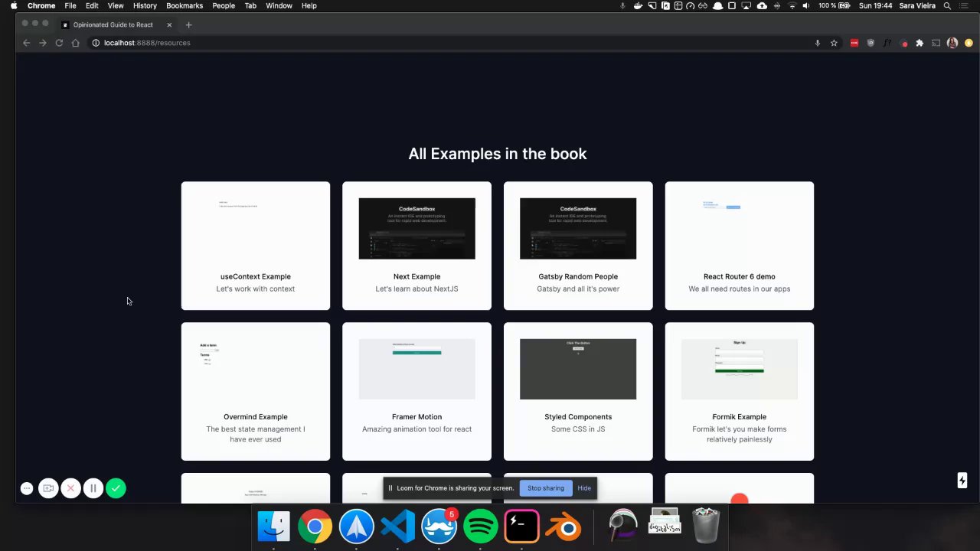Open macOS Spotlight search icon
The width and height of the screenshot is (980, 551).
pos(947,5)
